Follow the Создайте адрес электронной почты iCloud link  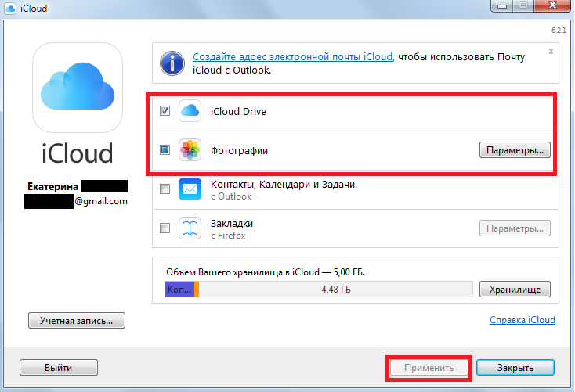point(293,57)
